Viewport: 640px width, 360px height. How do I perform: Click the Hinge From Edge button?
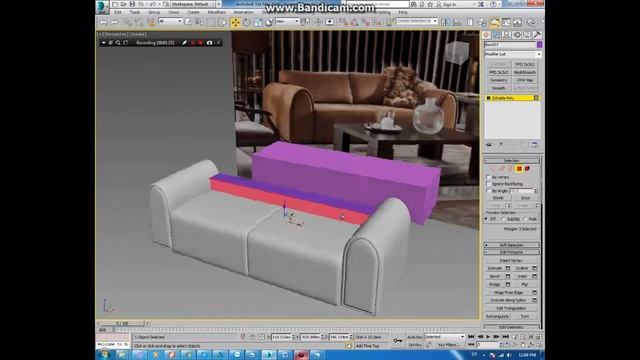pyautogui.click(x=509, y=292)
